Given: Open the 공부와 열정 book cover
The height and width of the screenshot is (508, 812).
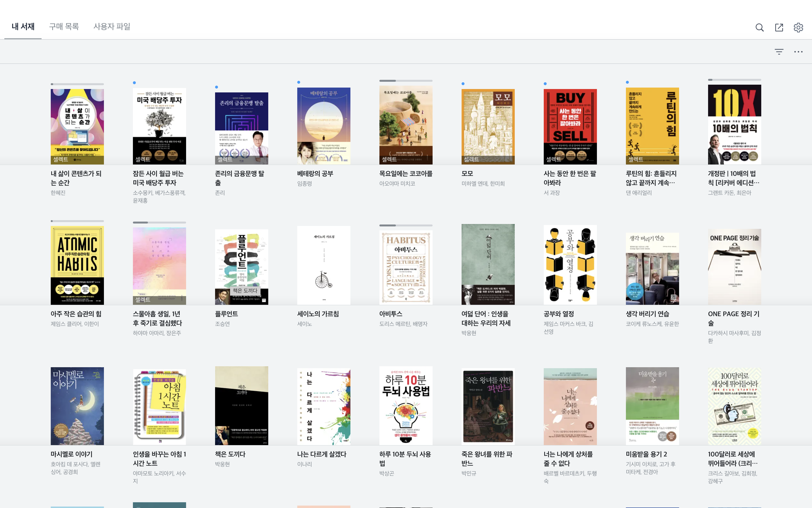Looking at the screenshot, I should coord(570,265).
